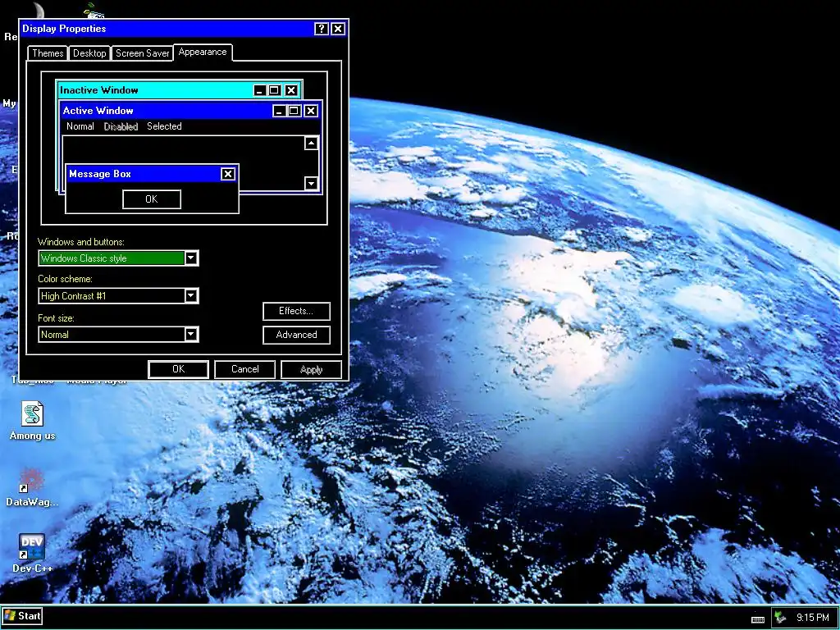Image resolution: width=840 pixels, height=630 pixels.
Task: Expand the Font size dropdown
Action: pyautogui.click(x=191, y=335)
